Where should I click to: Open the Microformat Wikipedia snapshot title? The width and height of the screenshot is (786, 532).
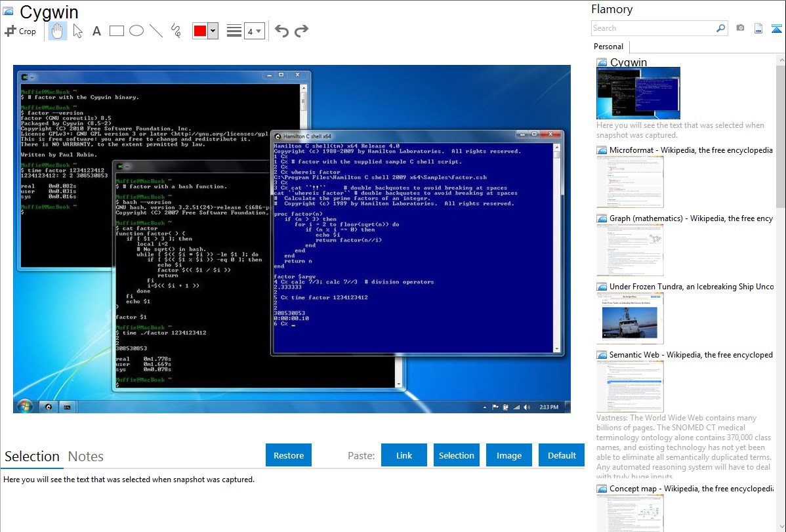pos(691,150)
